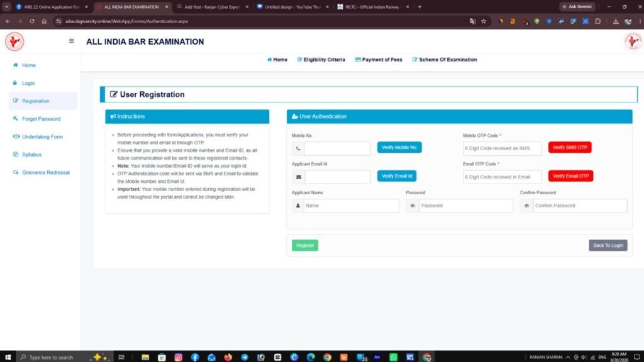
Task: Click the Verify Email OTP button
Action: click(x=570, y=176)
